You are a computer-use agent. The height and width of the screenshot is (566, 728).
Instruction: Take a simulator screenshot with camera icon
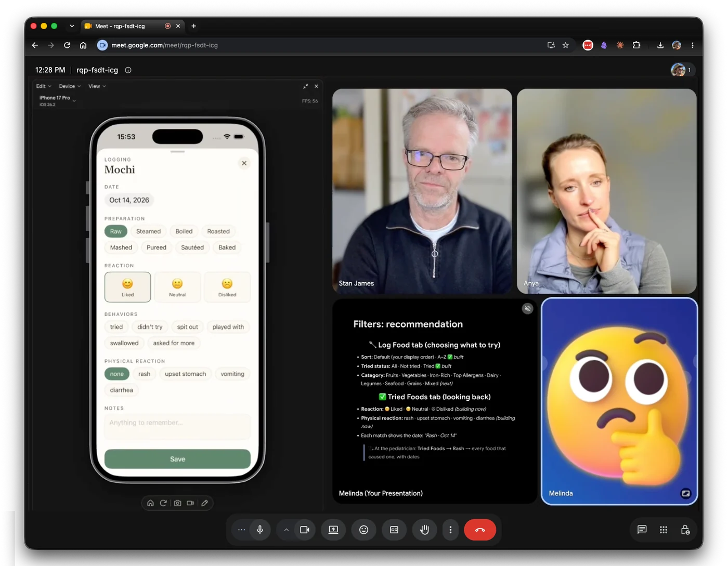(x=177, y=503)
